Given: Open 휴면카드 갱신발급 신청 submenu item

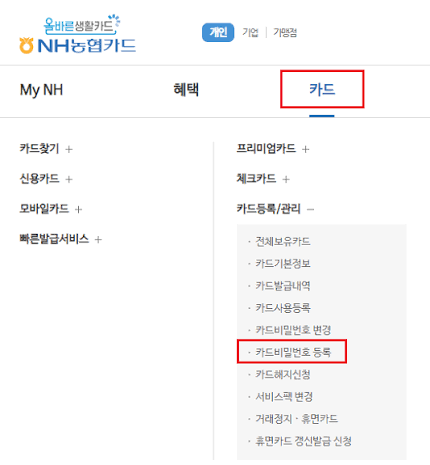Looking at the screenshot, I should (303, 441).
